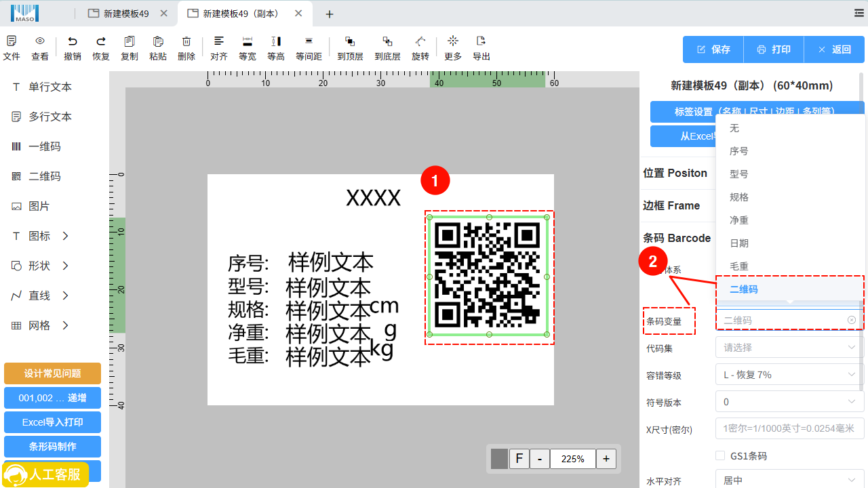Open the 水平对齐 dropdown
This screenshot has width=868, height=488.
790,480
